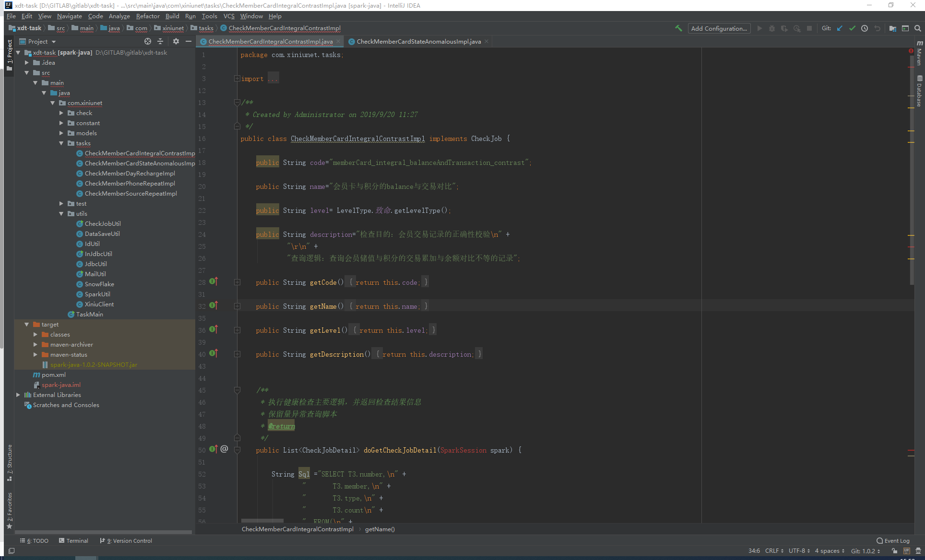Click the Run Anything icon
Image resolution: width=925 pixels, height=560 pixels.
point(905,28)
